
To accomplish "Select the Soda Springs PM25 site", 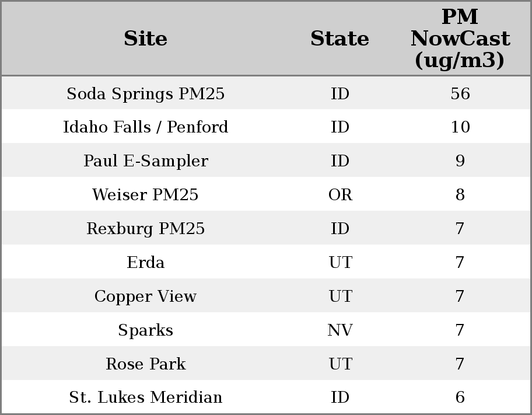I will pos(145,94).
